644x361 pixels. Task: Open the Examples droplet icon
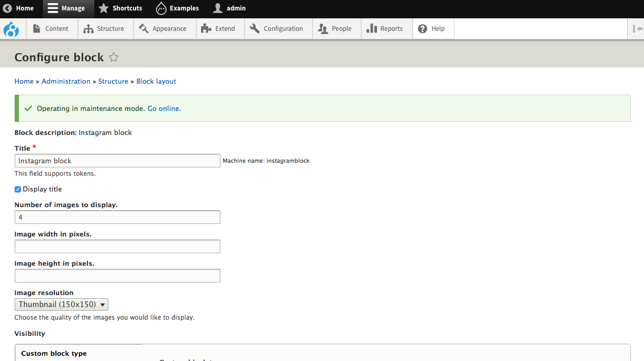(161, 8)
